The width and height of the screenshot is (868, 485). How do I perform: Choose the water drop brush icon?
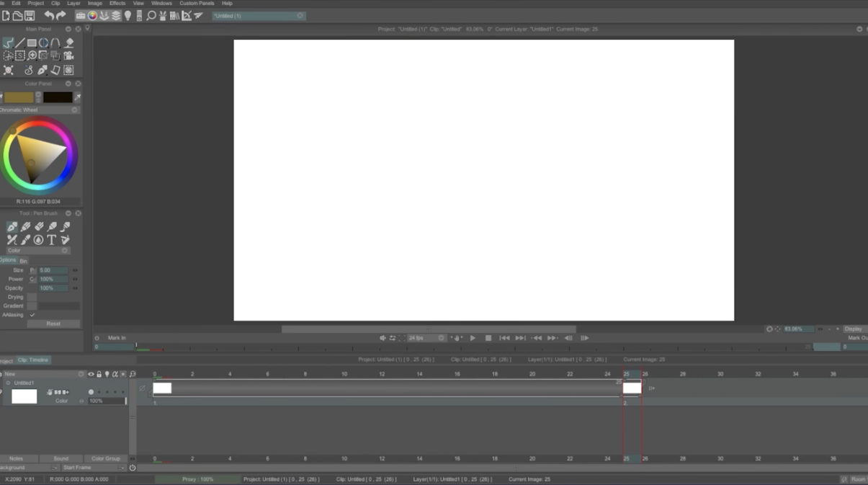[38, 240]
